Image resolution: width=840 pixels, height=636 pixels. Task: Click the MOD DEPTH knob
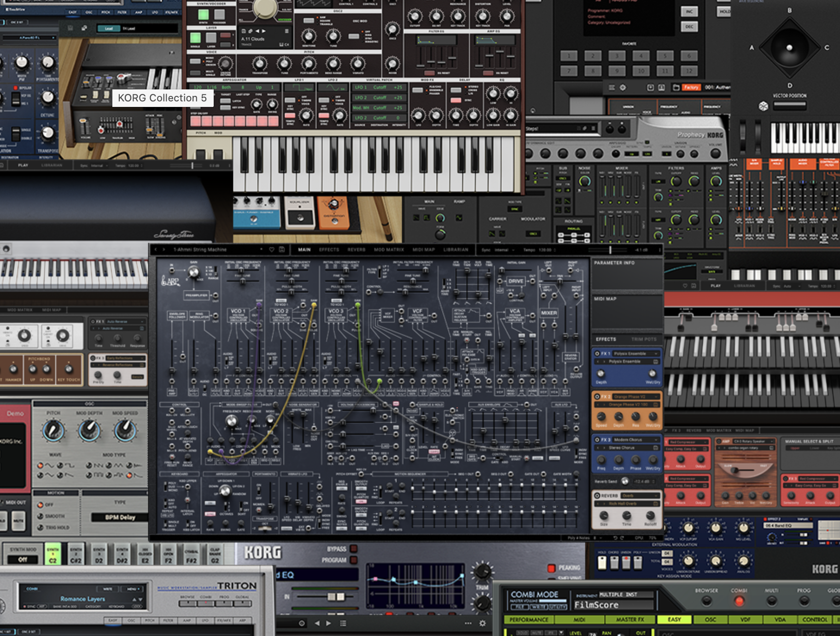pos(89,430)
